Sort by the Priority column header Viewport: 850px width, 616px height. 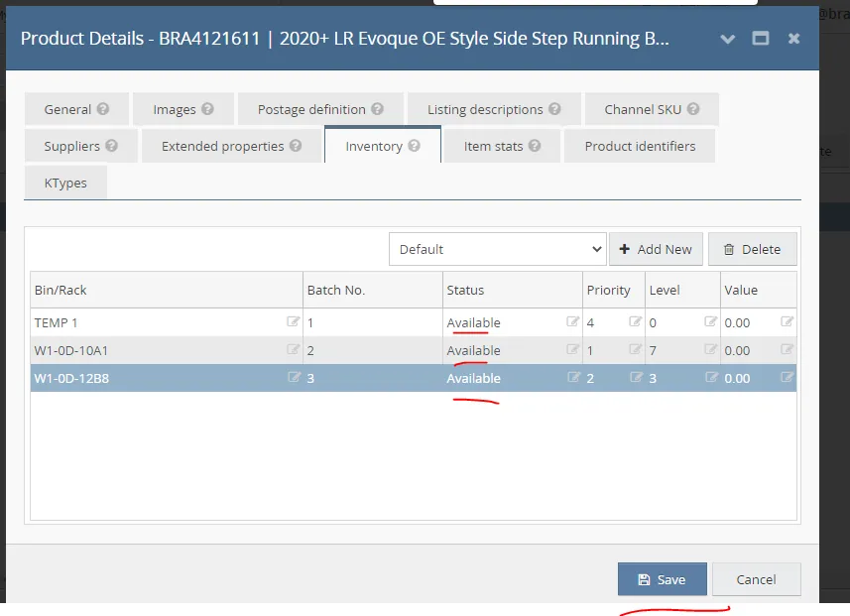tap(614, 290)
